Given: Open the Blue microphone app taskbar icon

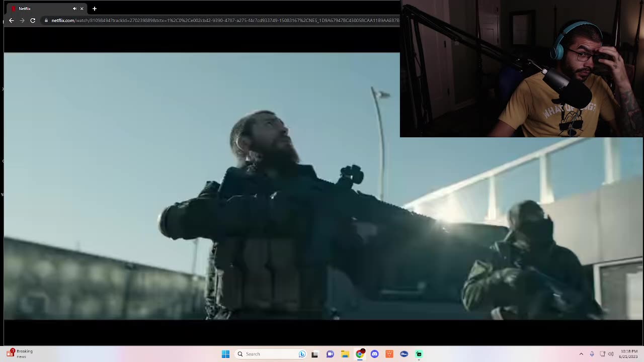Looking at the screenshot, I should [x=404, y=354].
